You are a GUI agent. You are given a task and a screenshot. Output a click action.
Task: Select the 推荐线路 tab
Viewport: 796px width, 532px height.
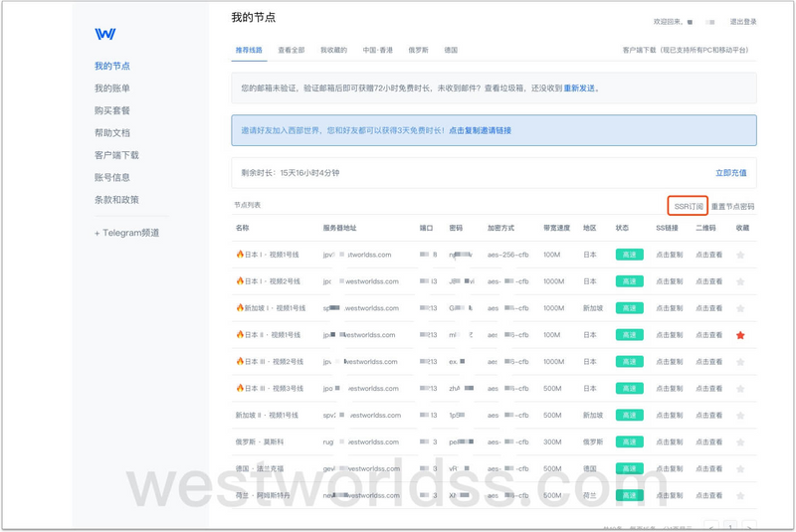(249, 50)
